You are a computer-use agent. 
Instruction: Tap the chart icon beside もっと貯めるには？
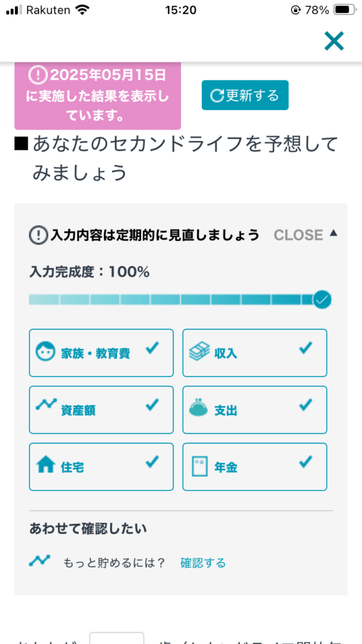[40, 560]
